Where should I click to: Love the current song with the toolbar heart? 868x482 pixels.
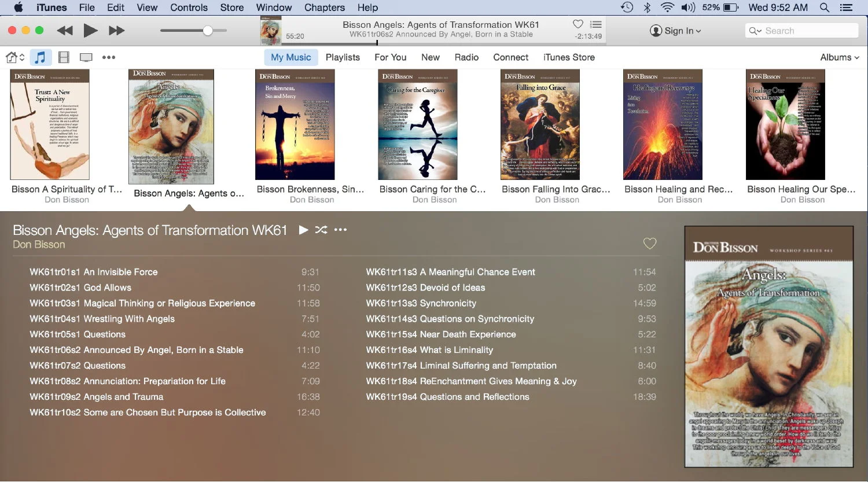[x=578, y=24]
